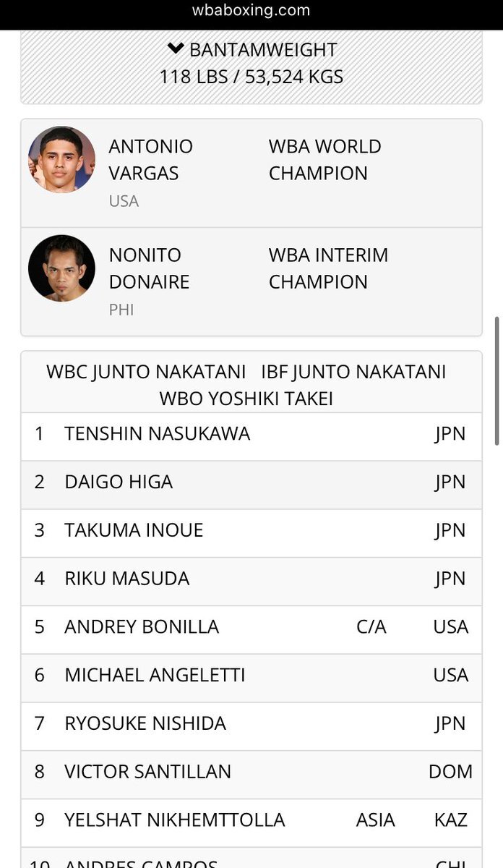
Task: Select the WBO Yoshiki Takei text
Action: pyautogui.click(x=246, y=399)
